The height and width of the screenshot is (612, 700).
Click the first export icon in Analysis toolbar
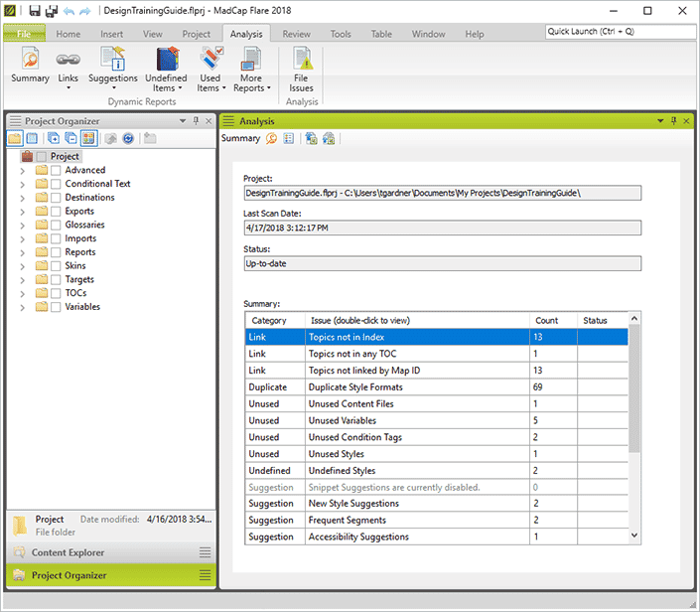(x=311, y=138)
